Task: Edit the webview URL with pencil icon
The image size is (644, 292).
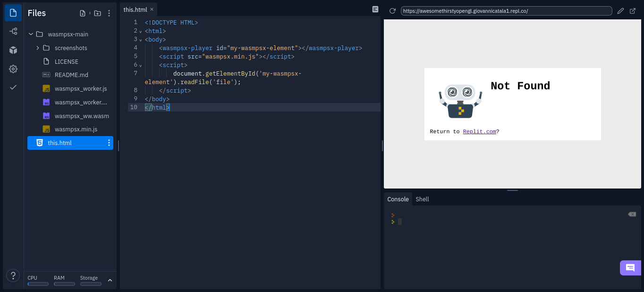Action: coord(620,11)
